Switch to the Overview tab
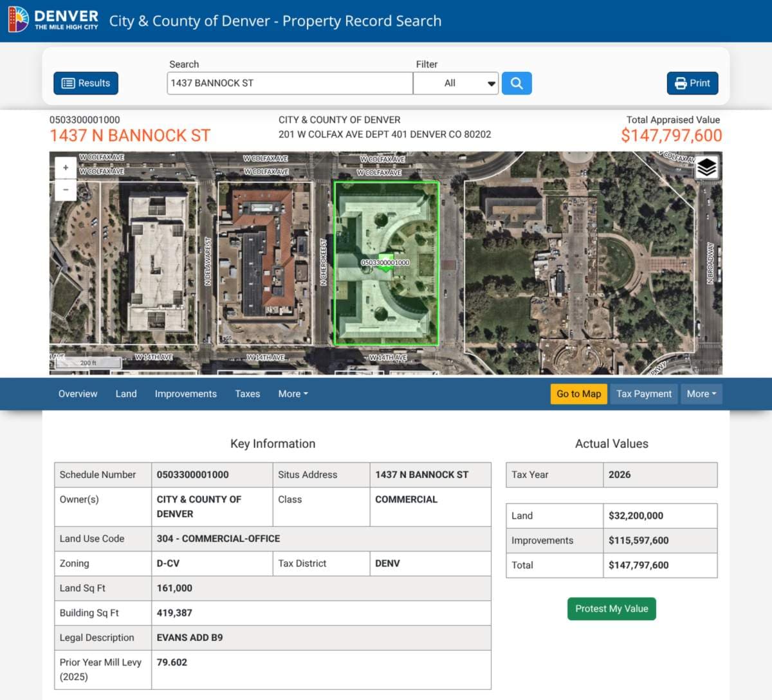This screenshot has height=700, width=772. coord(78,394)
